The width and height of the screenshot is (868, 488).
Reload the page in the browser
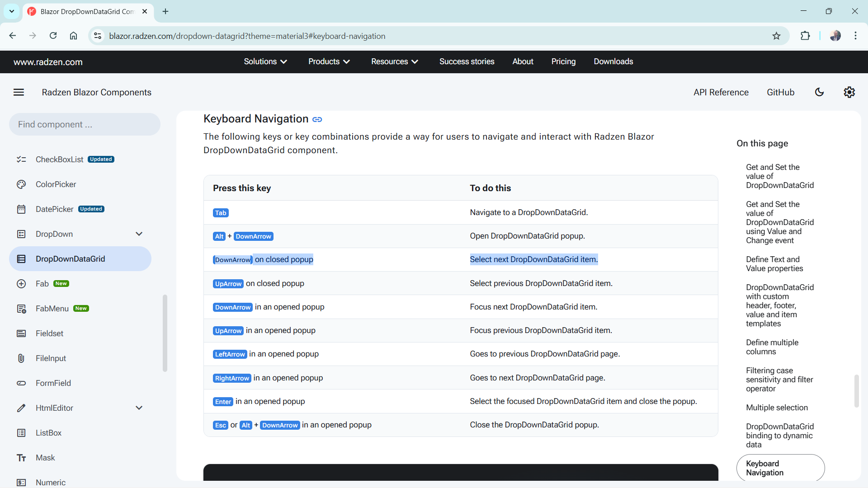(53, 36)
